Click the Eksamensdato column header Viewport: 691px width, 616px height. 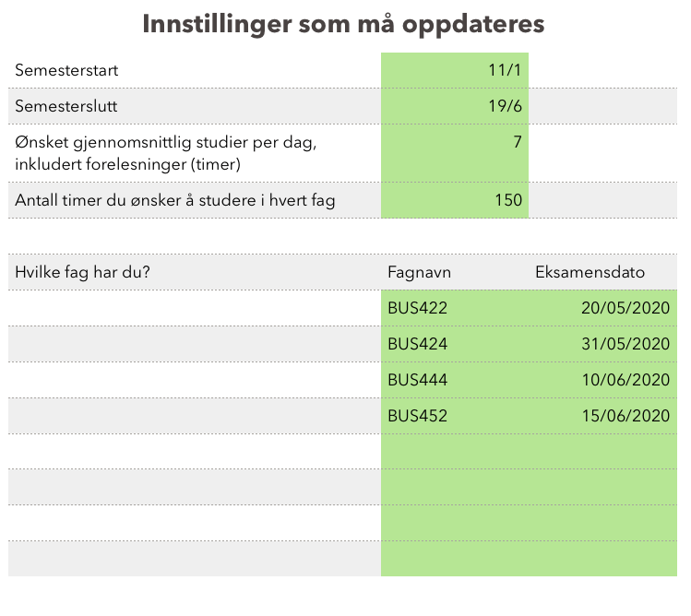[x=590, y=272]
